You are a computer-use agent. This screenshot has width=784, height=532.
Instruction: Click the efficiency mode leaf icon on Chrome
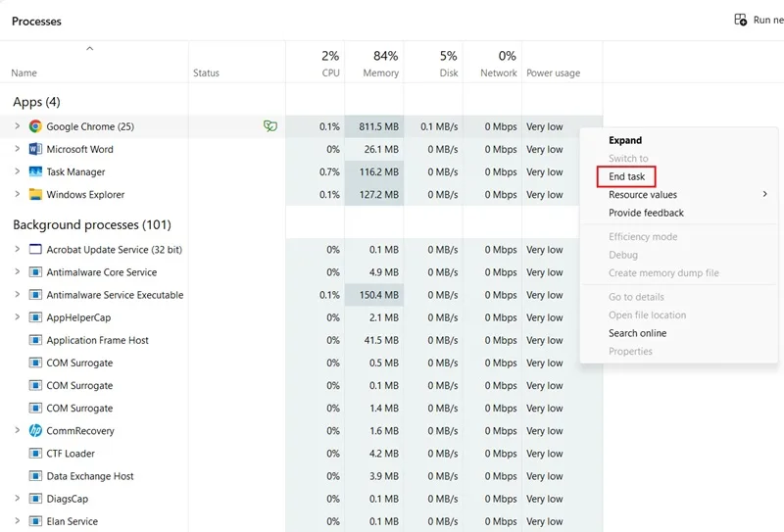270,126
